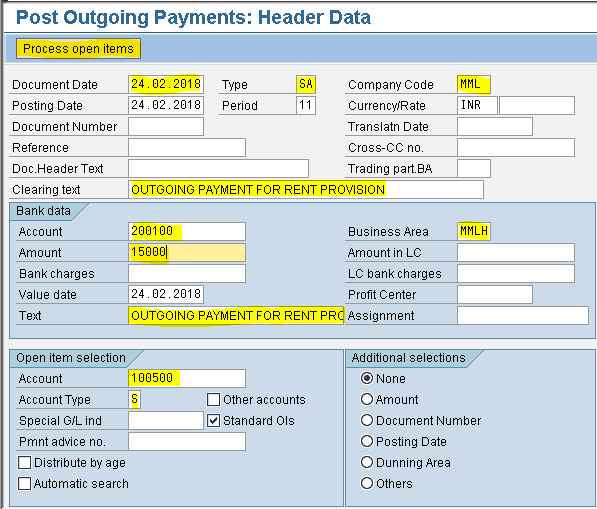Click the open item Account field 100500

[187, 378]
